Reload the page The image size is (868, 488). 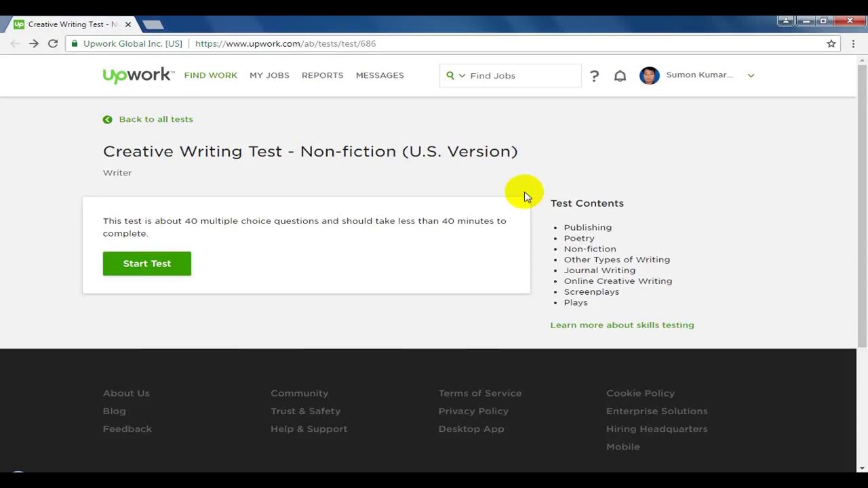[x=53, y=43]
